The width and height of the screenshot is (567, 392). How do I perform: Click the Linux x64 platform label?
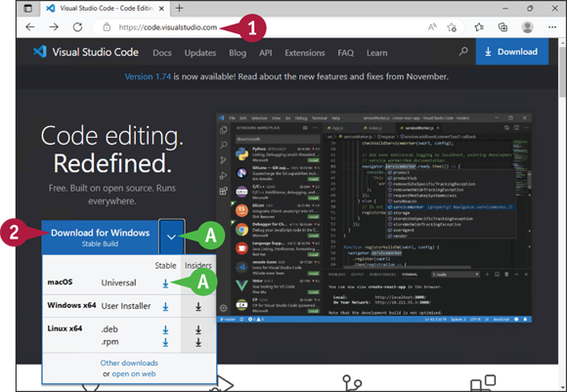[65, 328]
